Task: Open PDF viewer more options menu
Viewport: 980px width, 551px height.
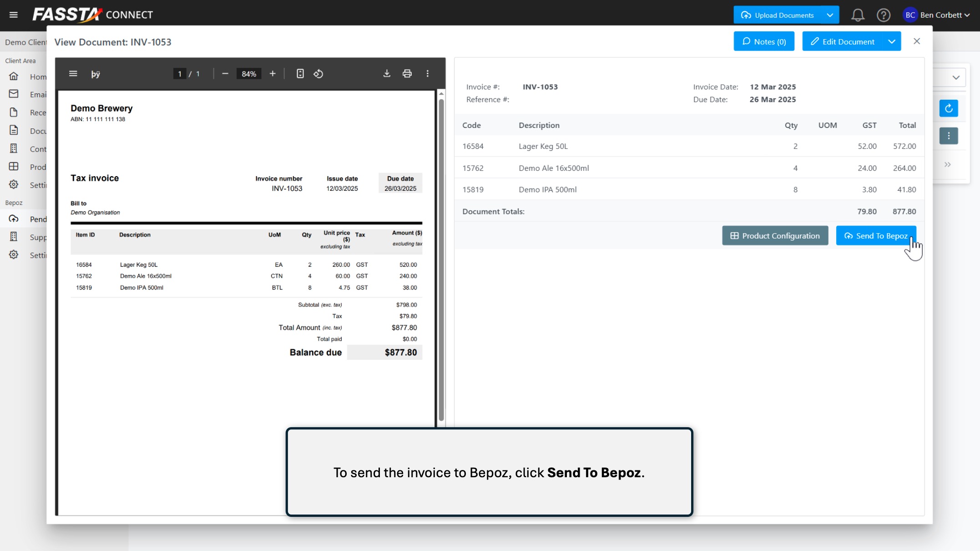Action: click(428, 74)
